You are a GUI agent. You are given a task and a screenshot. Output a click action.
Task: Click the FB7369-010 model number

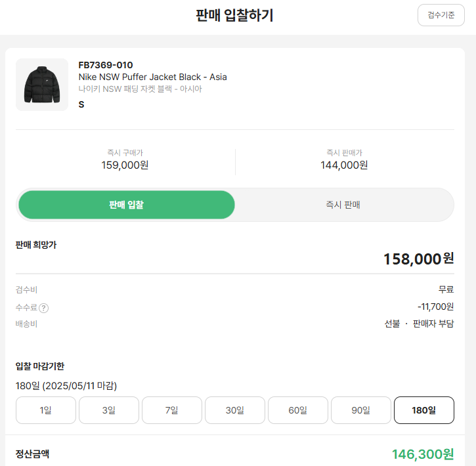tap(106, 64)
